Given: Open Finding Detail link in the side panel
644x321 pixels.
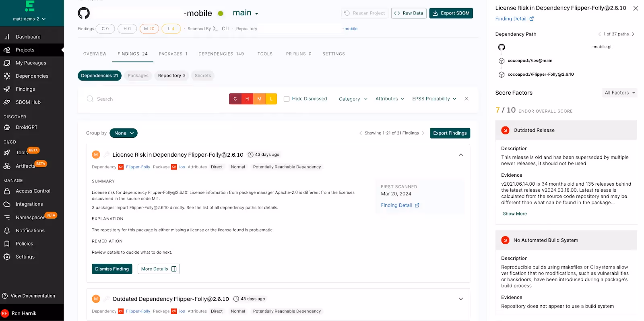Looking at the screenshot, I should tap(514, 19).
